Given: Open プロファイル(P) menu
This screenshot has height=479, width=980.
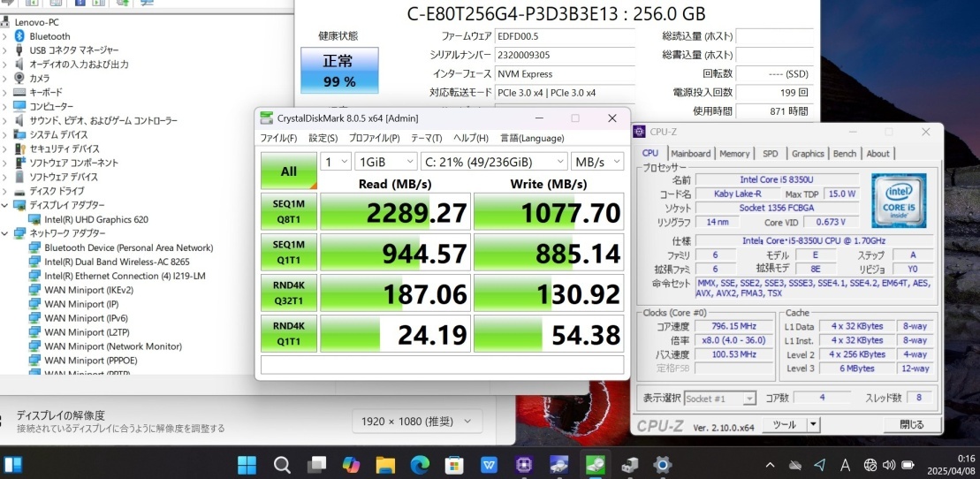Looking at the screenshot, I should [375, 138].
